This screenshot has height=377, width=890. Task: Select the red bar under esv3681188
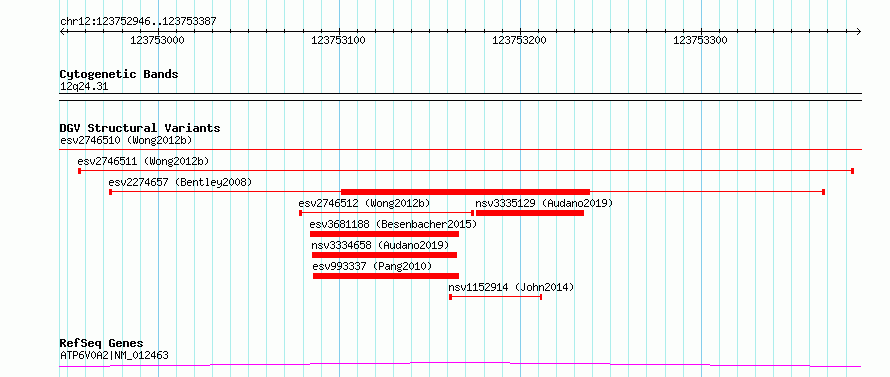[384, 234]
